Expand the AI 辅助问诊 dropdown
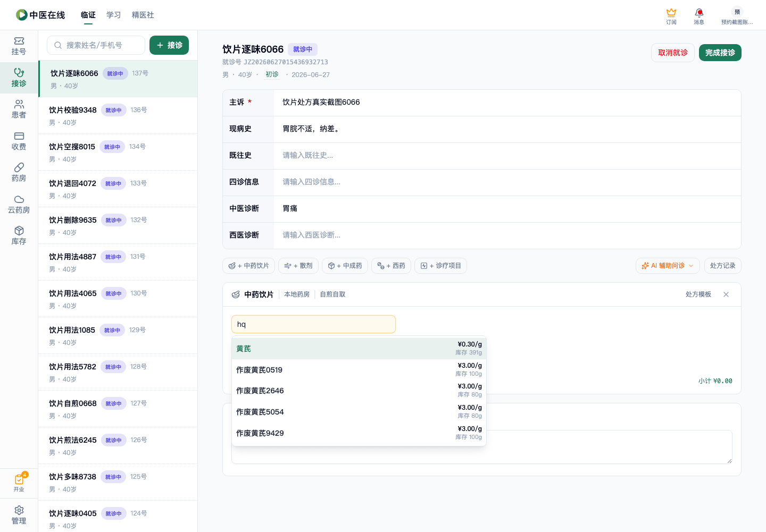 (x=668, y=266)
